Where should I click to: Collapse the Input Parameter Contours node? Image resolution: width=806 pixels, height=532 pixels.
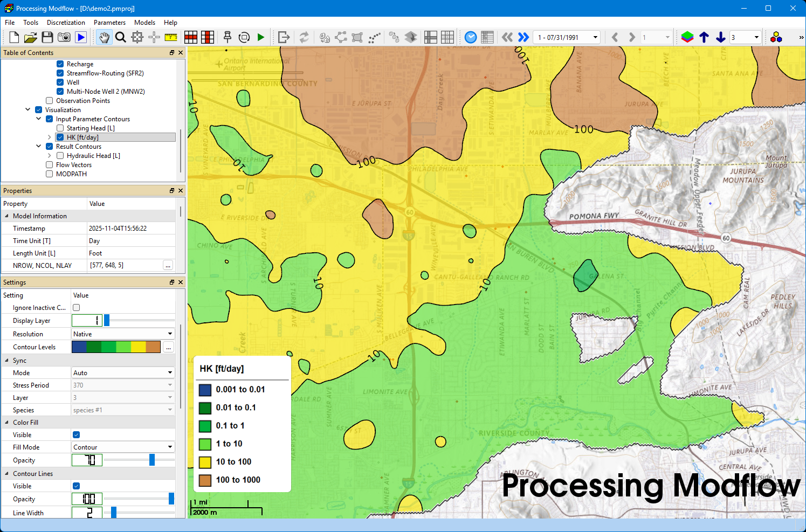tap(39, 119)
